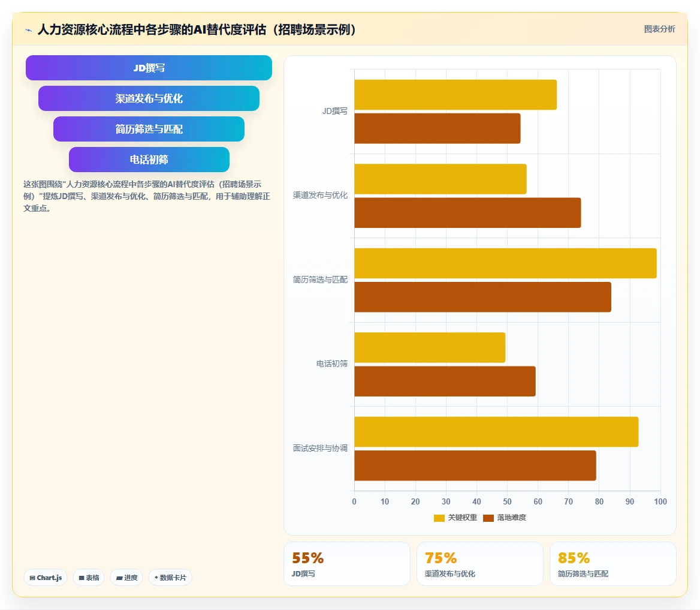Screen dimensions: 700x610
Task: Click the 数据卡片 tag chip
Action: coord(170,578)
